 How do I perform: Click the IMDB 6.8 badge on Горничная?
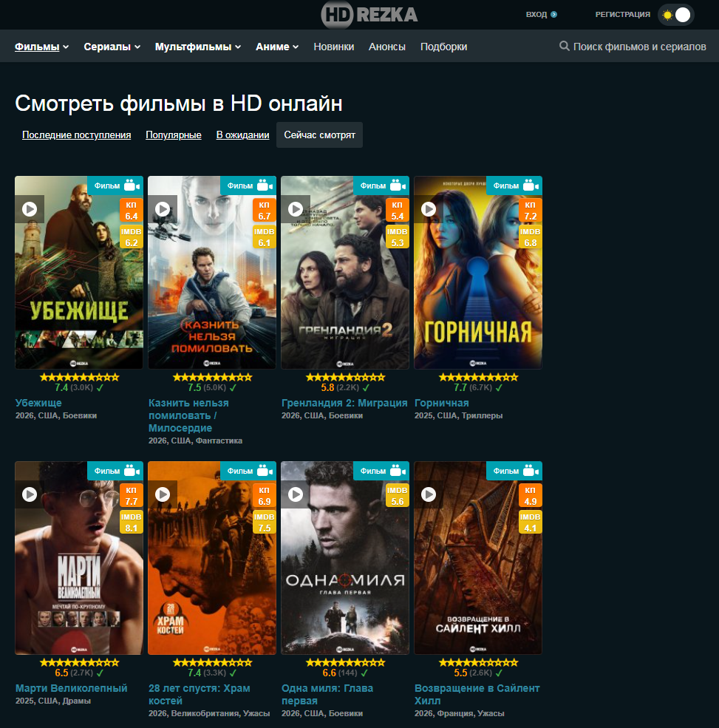pos(530,237)
